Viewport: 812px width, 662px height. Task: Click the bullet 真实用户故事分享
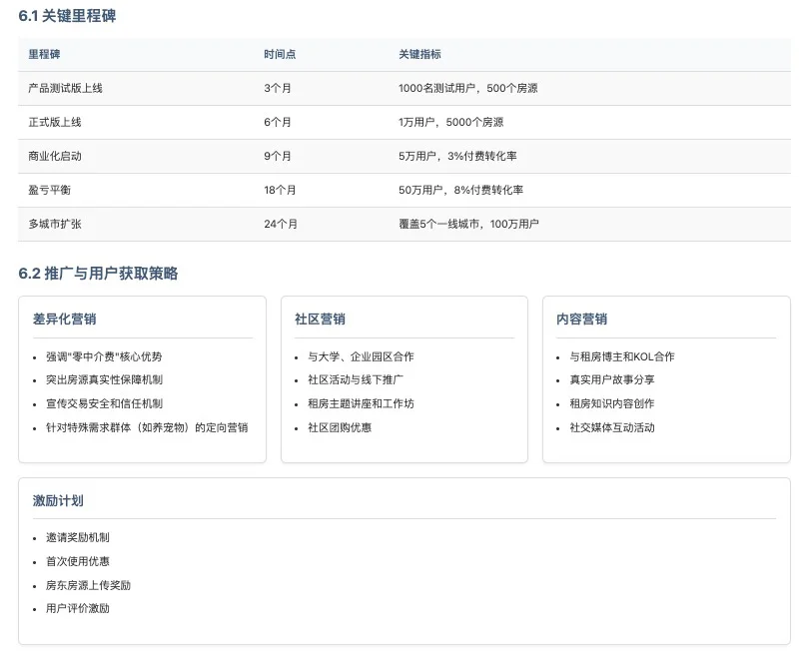[x=612, y=379]
